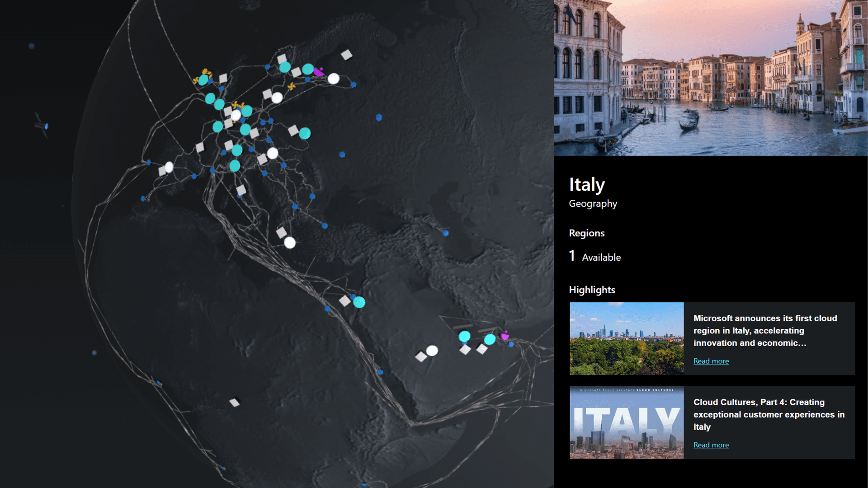868x488 pixels.
Task: Open 'Read more' under the Microsoft cloud region announcement
Action: click(x=711, y=361)
